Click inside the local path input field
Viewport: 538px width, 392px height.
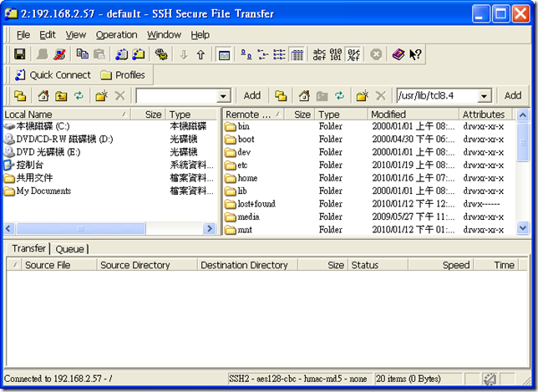[x=177, y=96]
